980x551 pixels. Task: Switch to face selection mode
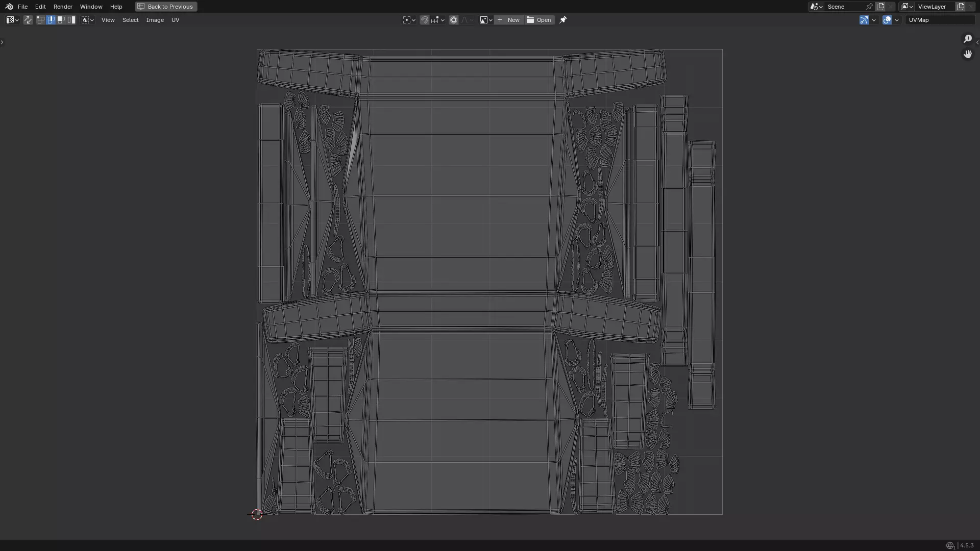point(61,20)
